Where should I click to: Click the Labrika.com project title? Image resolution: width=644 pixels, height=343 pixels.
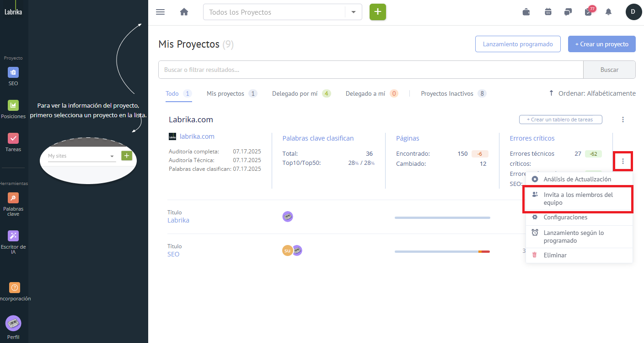click(x=191, y=120)
